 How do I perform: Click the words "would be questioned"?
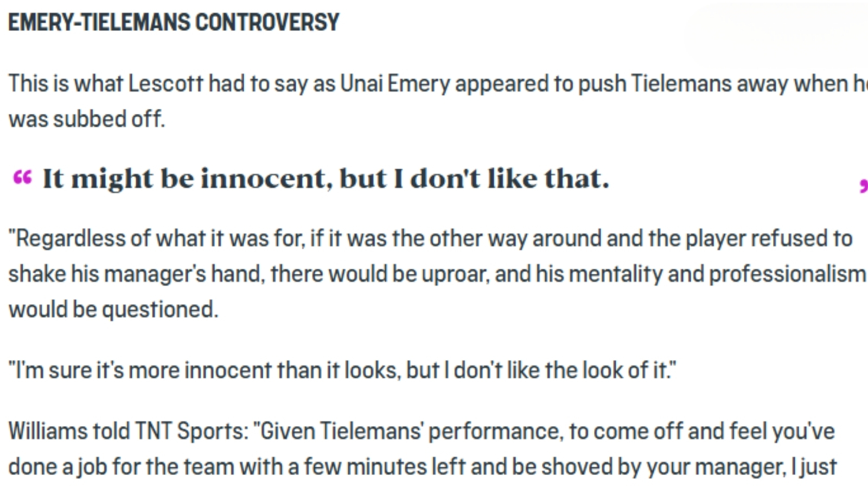pos(113,310)
